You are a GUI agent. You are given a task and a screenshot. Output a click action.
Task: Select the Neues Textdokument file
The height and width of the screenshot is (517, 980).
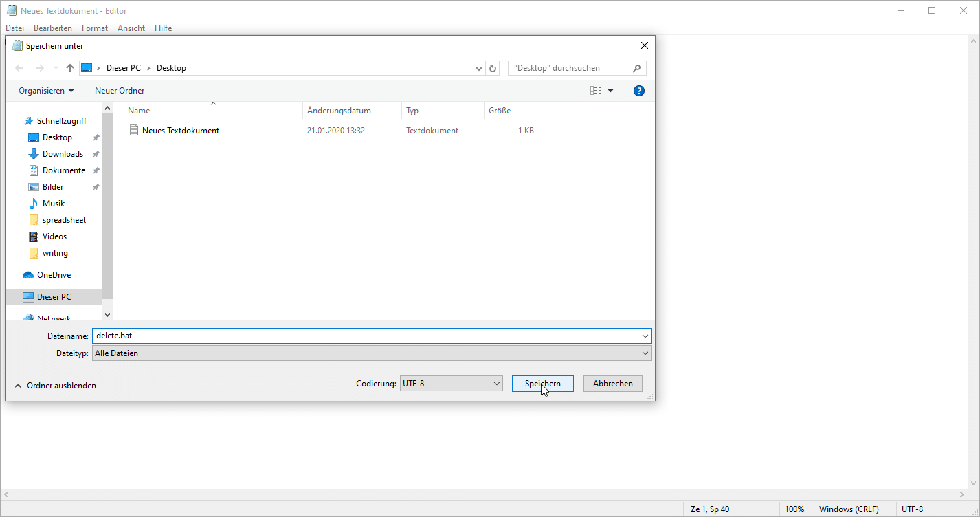[x=180, y=131]
